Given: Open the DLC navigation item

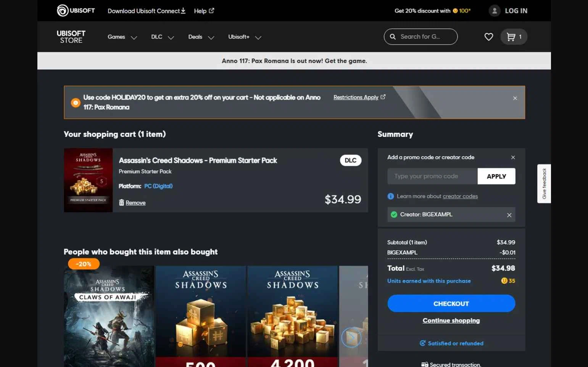Looking at the screenshot, I should point(156,37).
